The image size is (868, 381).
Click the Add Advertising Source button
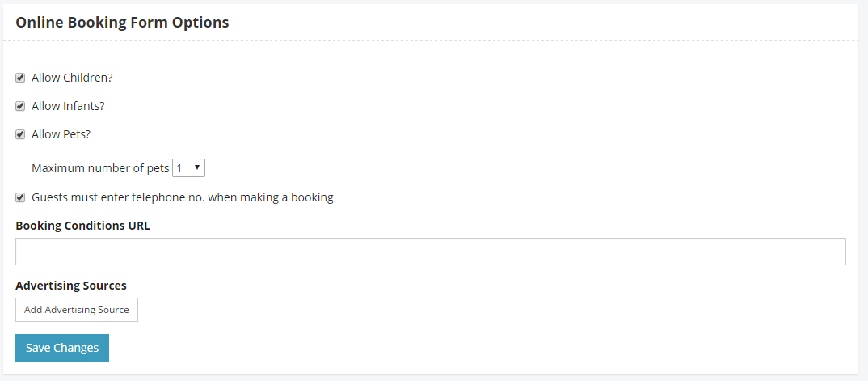[x=77, y=310]
